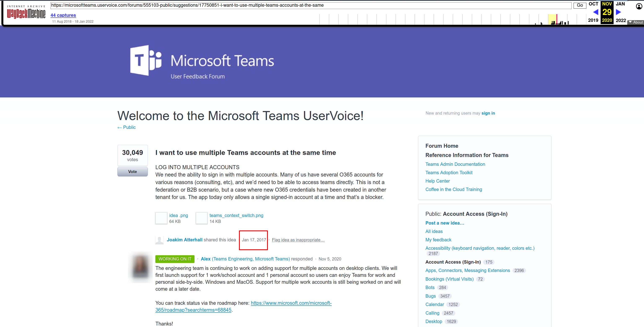Open Teams Adoption Toolkit link
This screenshot has height=327, width=644.
pos(449,173)
